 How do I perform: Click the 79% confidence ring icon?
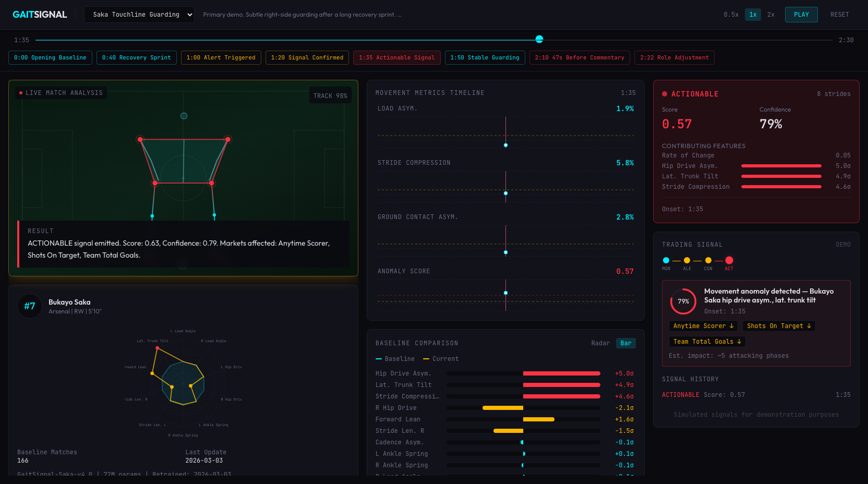click(683, 301)
